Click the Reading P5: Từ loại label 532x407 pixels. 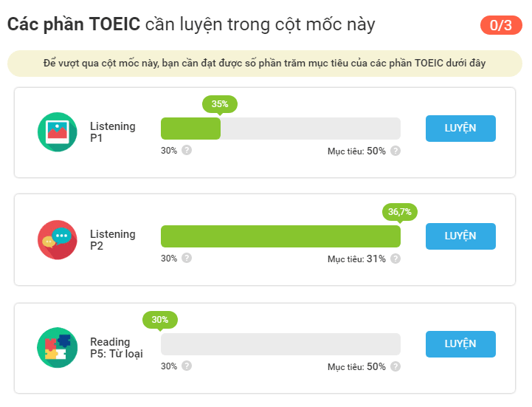pyautogui.click(x=117, y=348)
